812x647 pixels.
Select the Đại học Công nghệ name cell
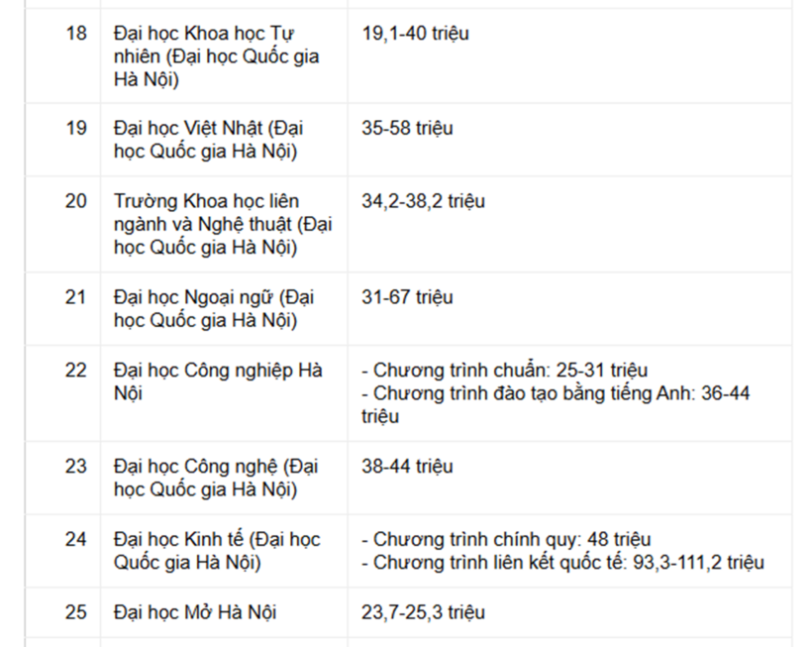(x=214, y=477)
